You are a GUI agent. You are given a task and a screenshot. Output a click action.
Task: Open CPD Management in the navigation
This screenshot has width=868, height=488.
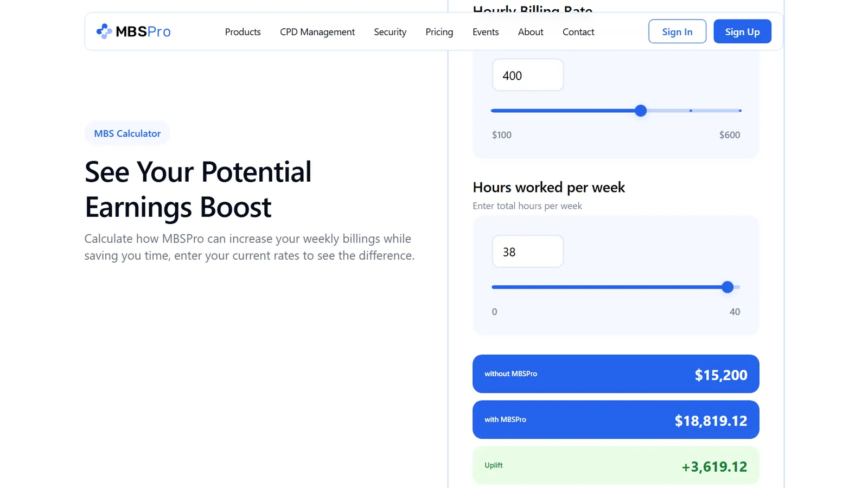pyautogui.click(x=317, y=32)
